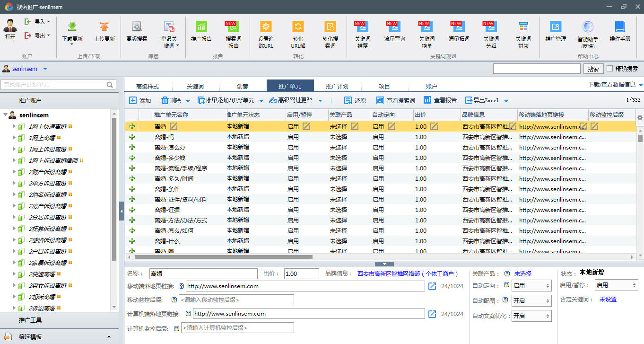The image size is (644, 344).
Task: Switch to the 关键词 tab
Action: click(x=195, y=86)
